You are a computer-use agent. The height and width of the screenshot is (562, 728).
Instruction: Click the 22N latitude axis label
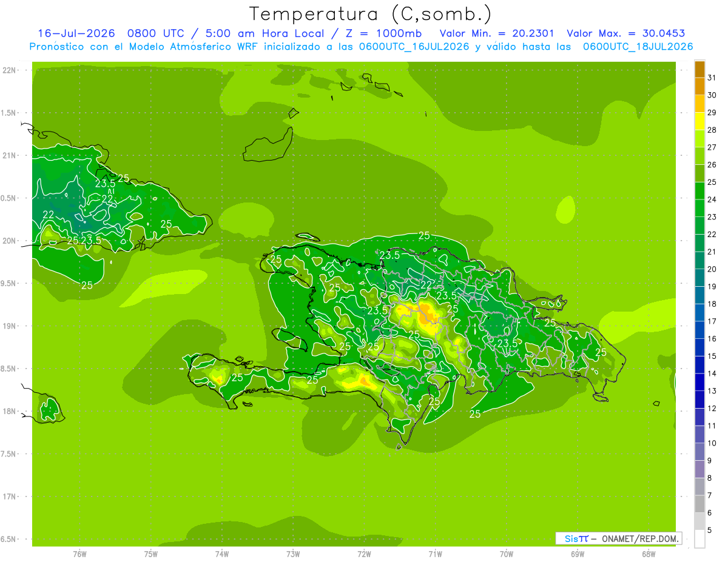click(x=10, y=70)
